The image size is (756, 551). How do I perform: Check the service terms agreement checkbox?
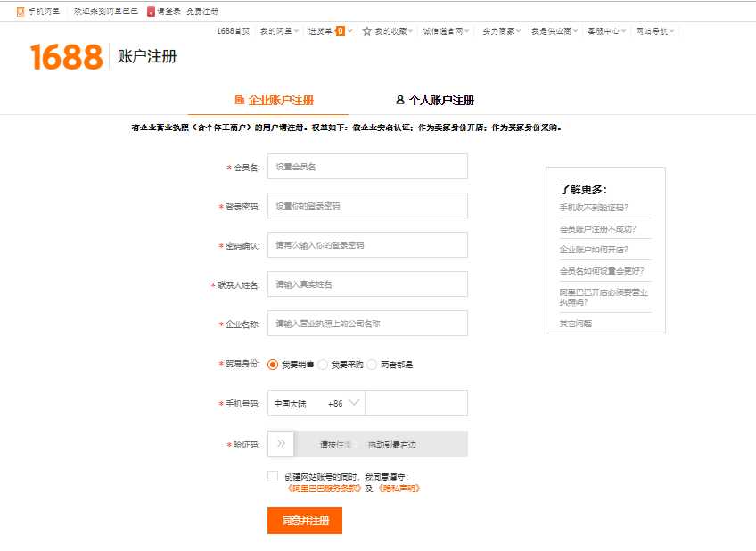point(273,476)
